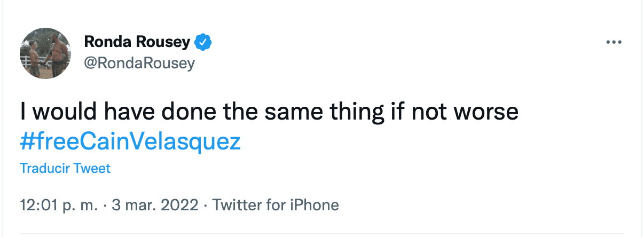The height and width of the screenshot is (237, 644).
Task: Click the year "2022" in tweet date
Action: 182,205
